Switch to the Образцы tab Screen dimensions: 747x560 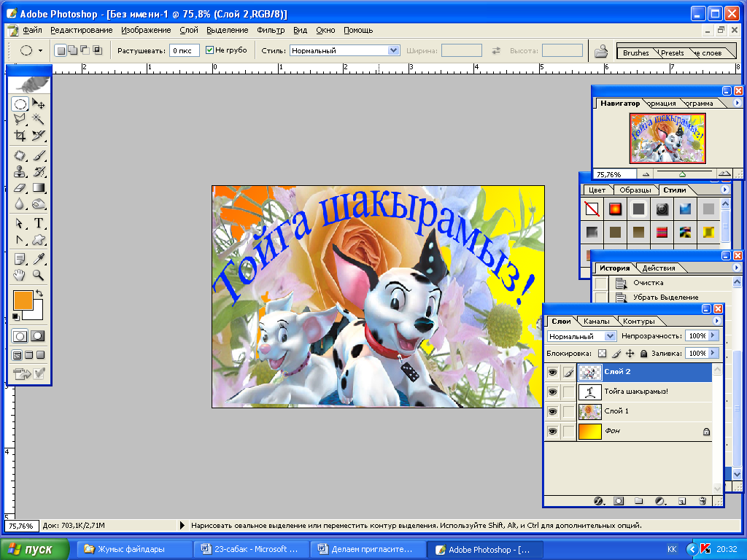tap(635, 190)
